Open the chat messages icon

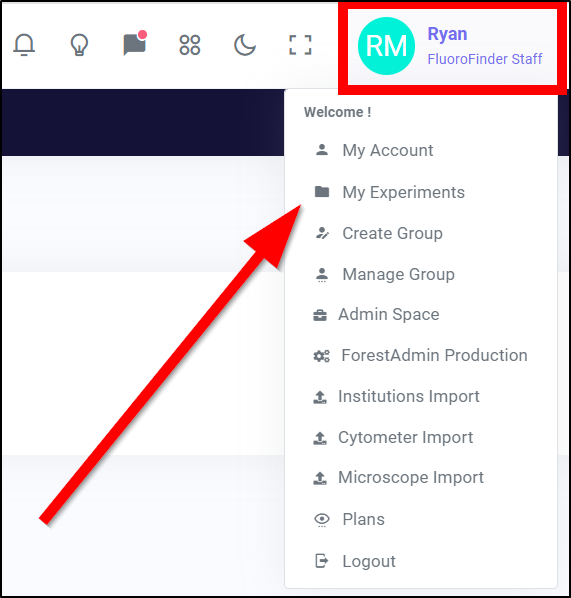coord(135,43)
